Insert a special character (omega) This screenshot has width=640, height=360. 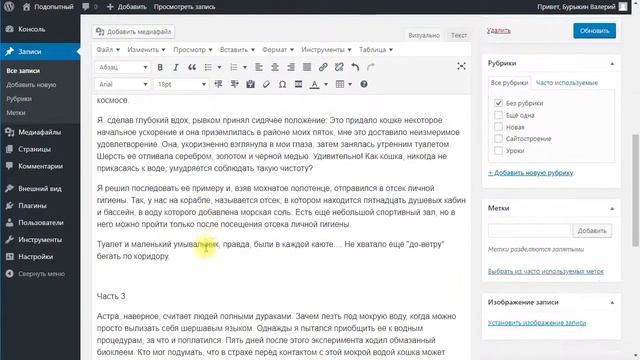point(282,84)
